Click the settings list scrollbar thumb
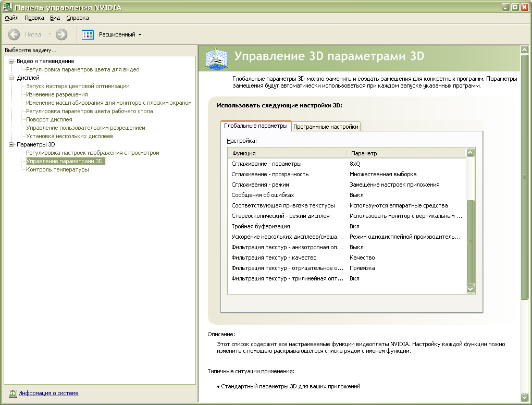Screen dimensions: 532x405 pyautogui.click(x=470, y=242)
